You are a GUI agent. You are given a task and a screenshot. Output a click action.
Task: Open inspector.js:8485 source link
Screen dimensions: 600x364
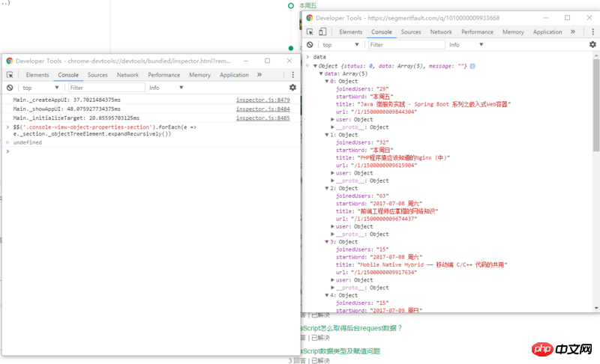coord(263,118)
